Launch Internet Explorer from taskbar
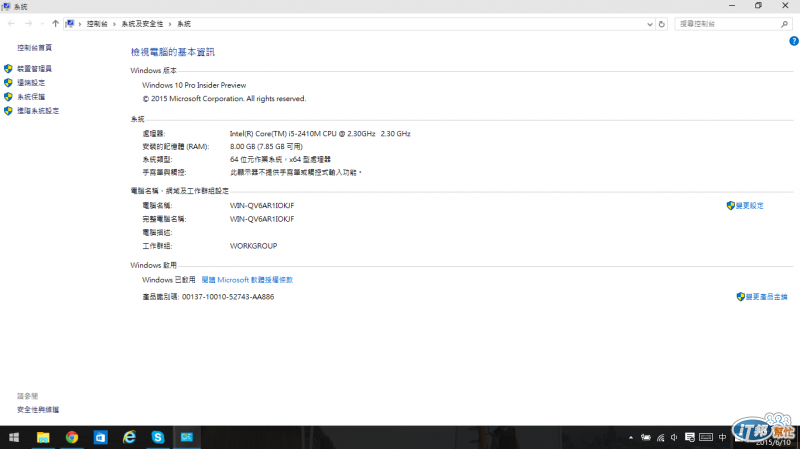The image size is (800, 449). [x=129, y=437]
